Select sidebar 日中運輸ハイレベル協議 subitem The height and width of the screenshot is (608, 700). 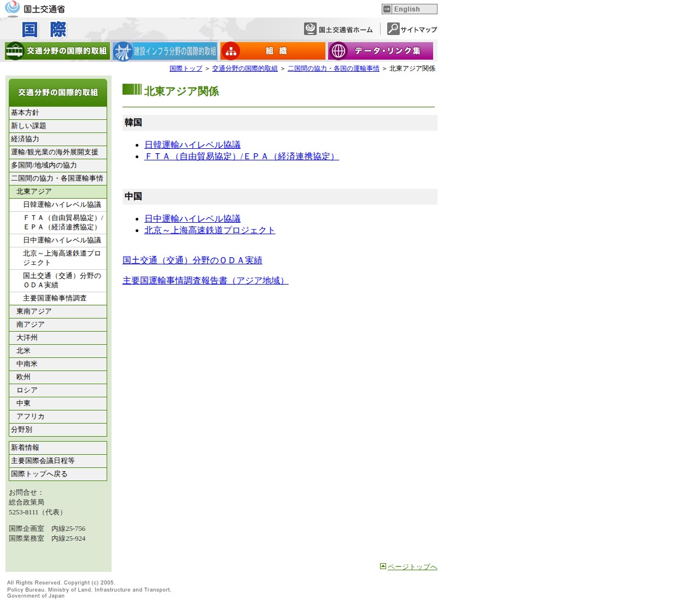[58, 240]
